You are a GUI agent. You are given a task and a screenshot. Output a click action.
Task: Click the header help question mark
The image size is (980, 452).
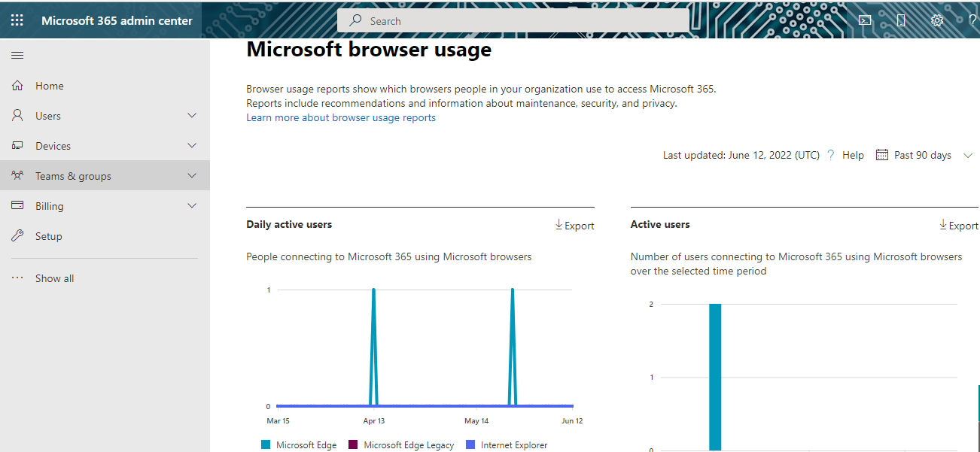[972, 20]
